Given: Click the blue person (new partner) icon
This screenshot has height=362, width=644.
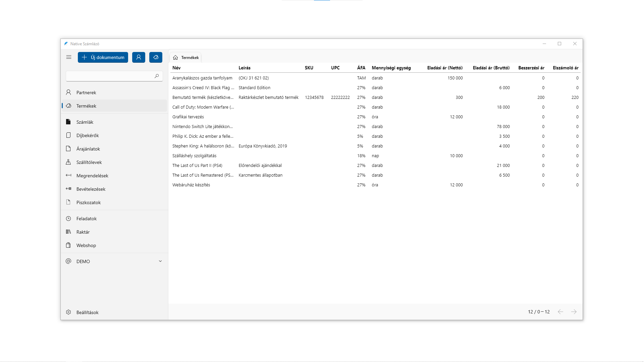Looking at the screenshot, I should click(x=139, y=57).
